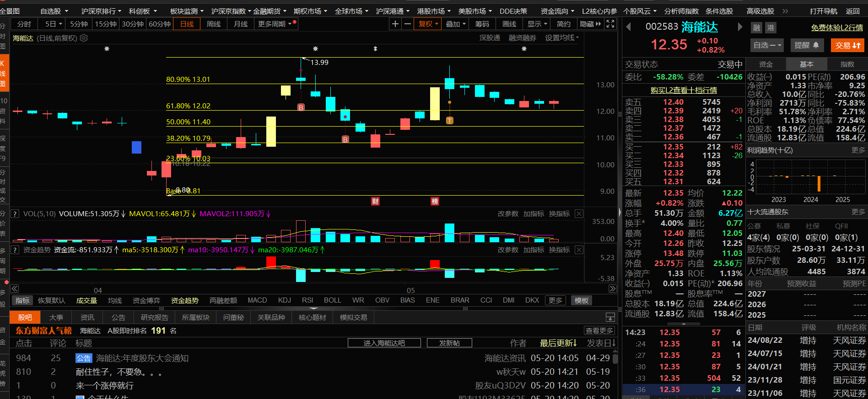Click 恢复默认 restore default button
Image resolution: width=868 pixels, height=399 pixels.
(x=52, y=300)
